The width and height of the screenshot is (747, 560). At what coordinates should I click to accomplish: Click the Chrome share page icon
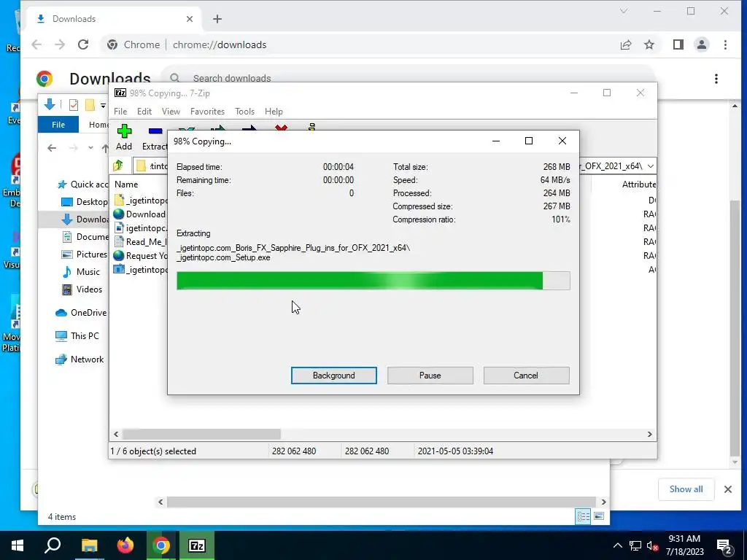coord(625,44)
